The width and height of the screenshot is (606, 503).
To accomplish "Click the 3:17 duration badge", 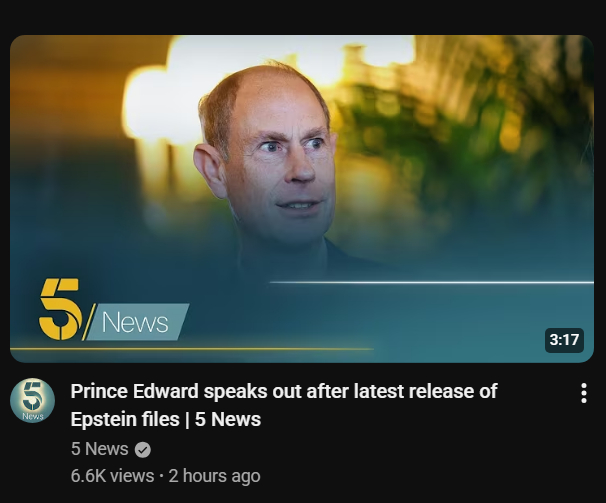I will 564,340.
